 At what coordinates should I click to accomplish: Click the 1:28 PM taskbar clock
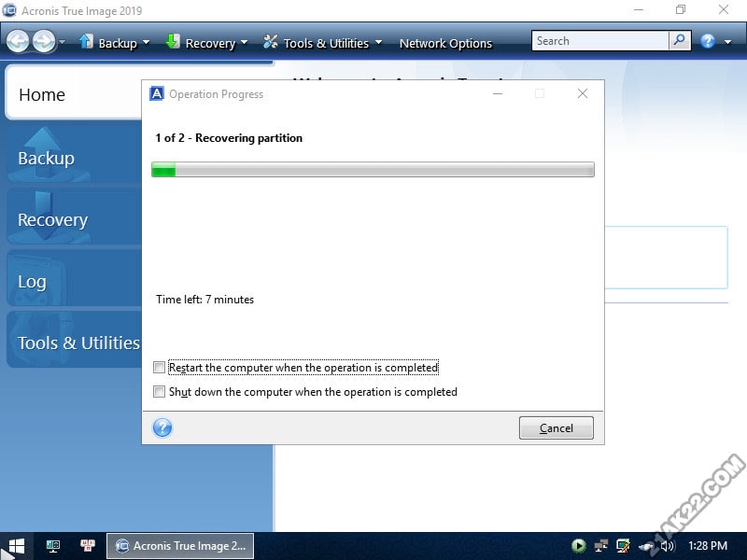[708, 546]
